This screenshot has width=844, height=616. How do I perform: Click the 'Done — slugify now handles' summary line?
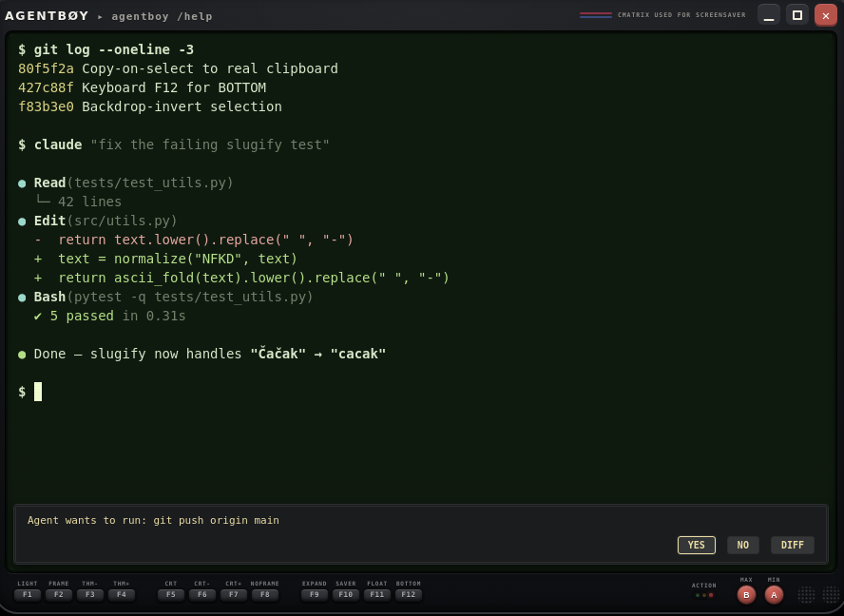(201, 355)
